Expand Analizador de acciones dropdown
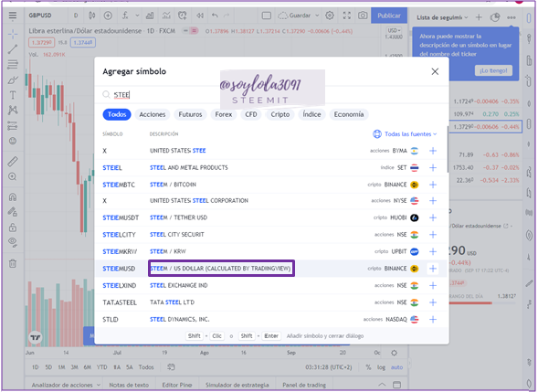The width and height of the screenshot is (538, 392). (x=66, y=385)
